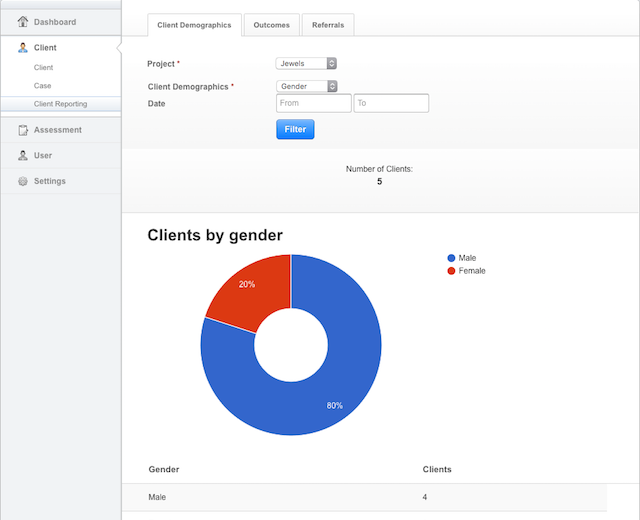Image resolution: width=640 pixels, height=520 pixels.
Task: Switch to the Client Demographics tab
Action: 194,25
